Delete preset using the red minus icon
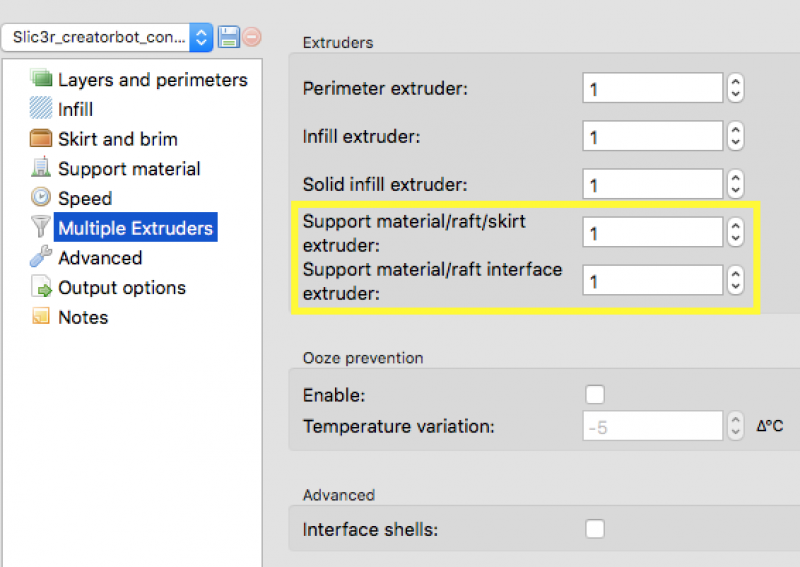 pyautogui.click(x=252, y=37)
